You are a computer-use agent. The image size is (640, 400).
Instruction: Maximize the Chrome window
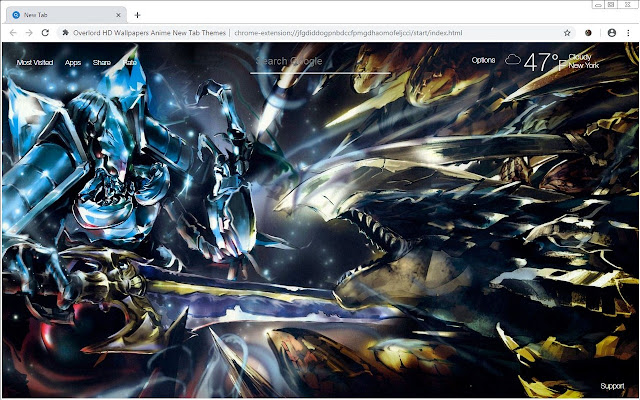point(611,4)
